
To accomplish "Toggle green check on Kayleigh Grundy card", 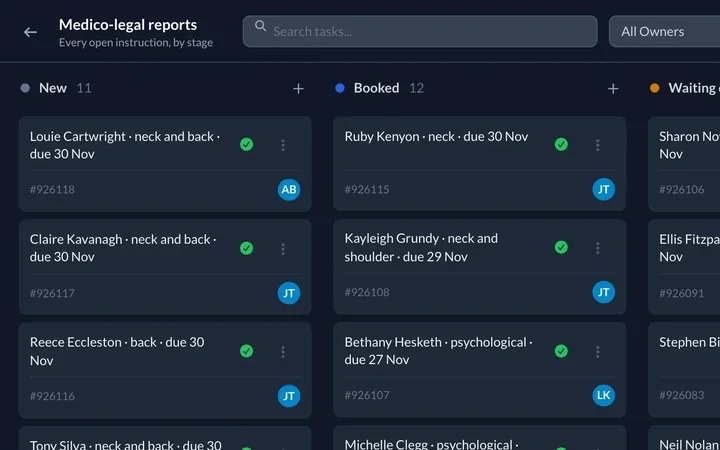I will pos(561,248).
